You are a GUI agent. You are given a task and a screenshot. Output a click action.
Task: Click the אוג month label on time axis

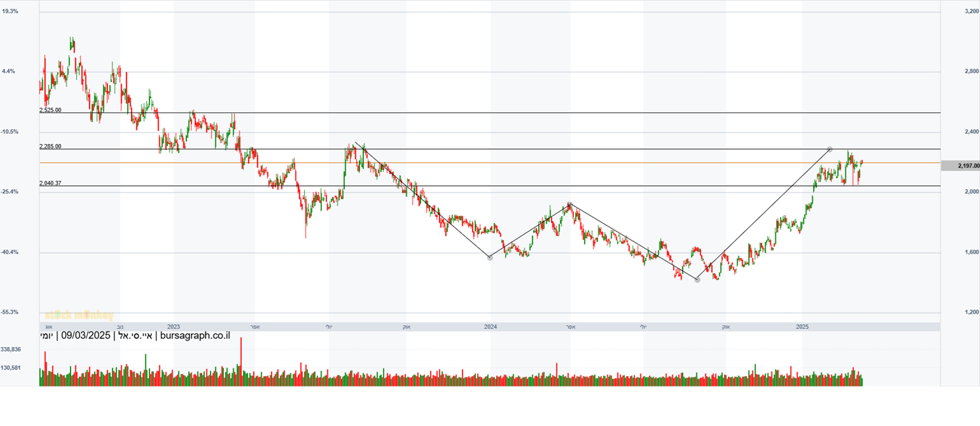pyautogui.click(x=48, y=326)
